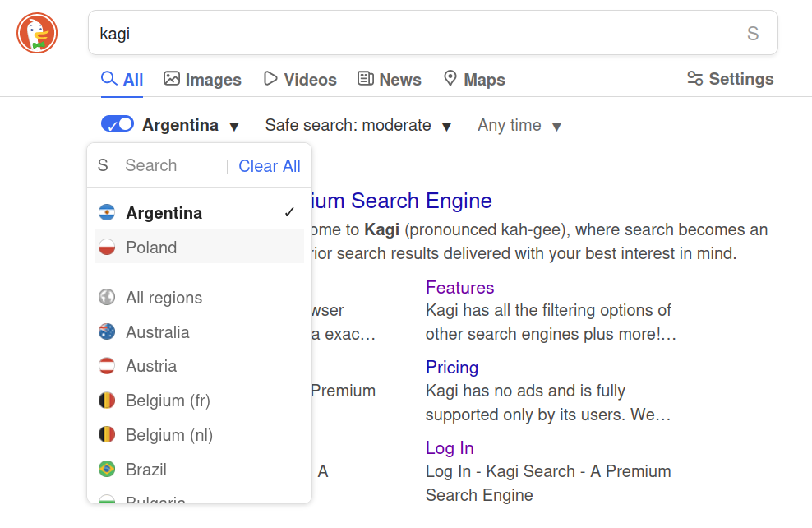Click the search icon in the search box
Image resolution: width=812 pixels, height=528 pixels.
click(x=752, y=34)
